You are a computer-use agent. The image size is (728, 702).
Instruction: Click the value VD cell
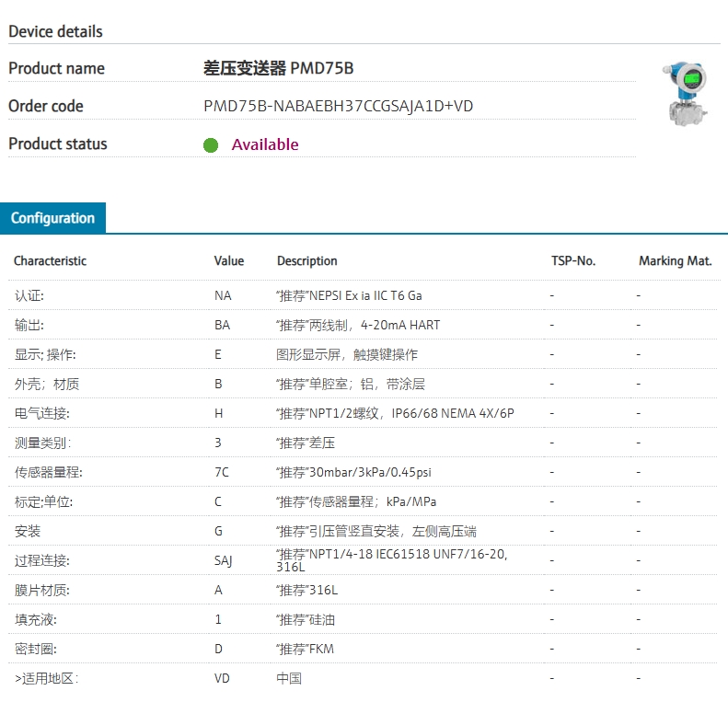tap(222, 679)
